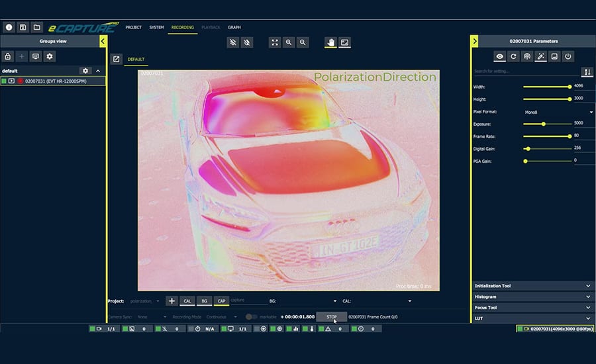
Task: Click the magic wand icon in Parameters
Action: (x=541, y=57)
